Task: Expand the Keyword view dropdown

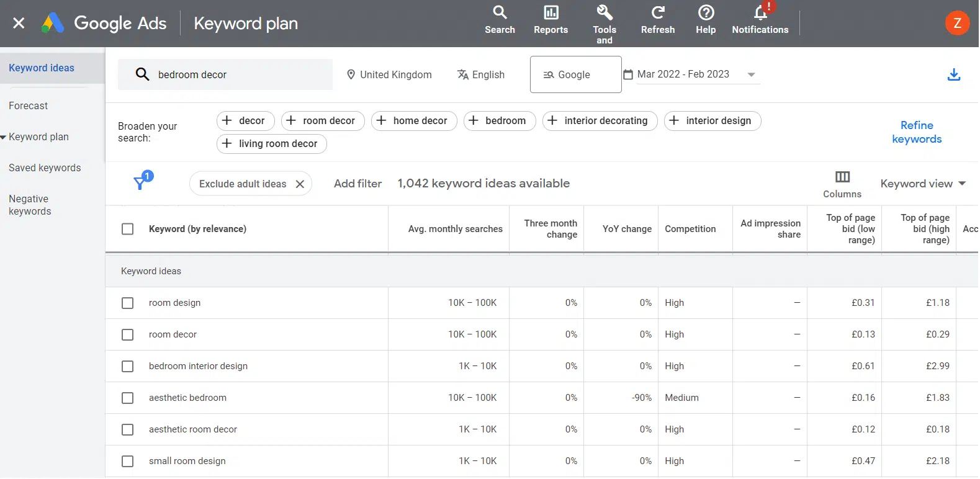Action: [923, 184]
